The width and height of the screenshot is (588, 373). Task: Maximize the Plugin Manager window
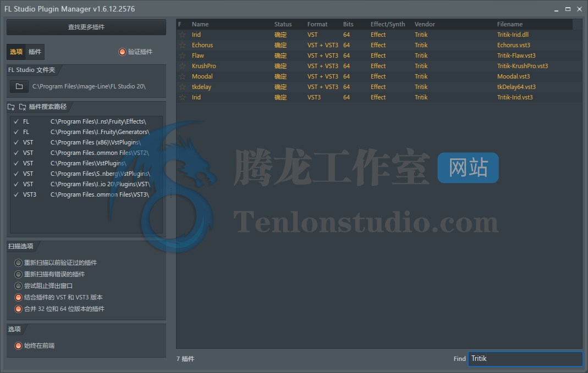[568, 9]
